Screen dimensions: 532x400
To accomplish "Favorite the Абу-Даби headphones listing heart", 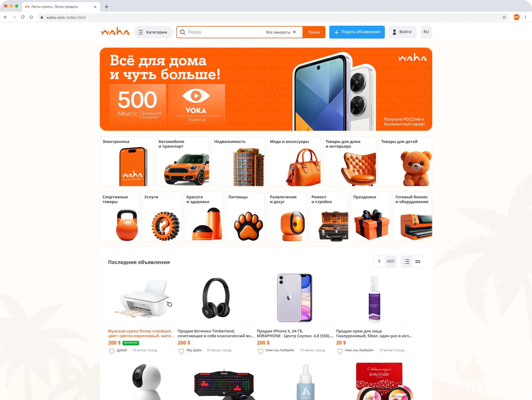I will click(x=181, y=351).
